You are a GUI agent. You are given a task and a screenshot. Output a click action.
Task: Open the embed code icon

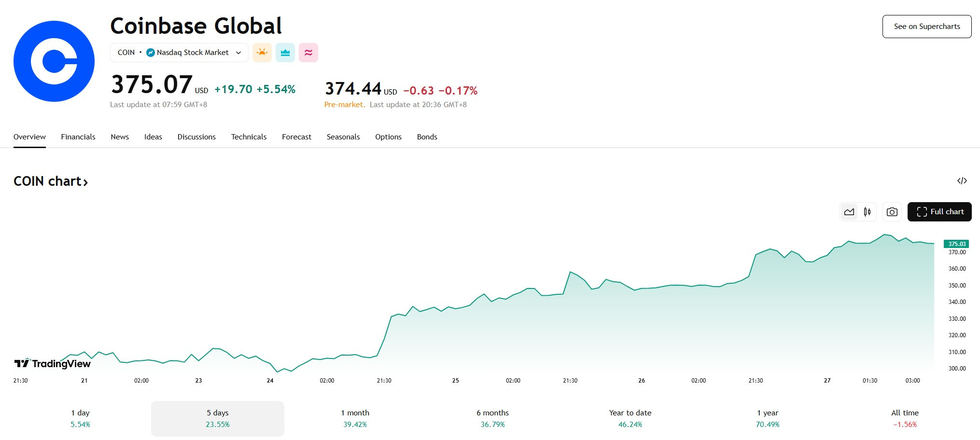click(962, 181)
